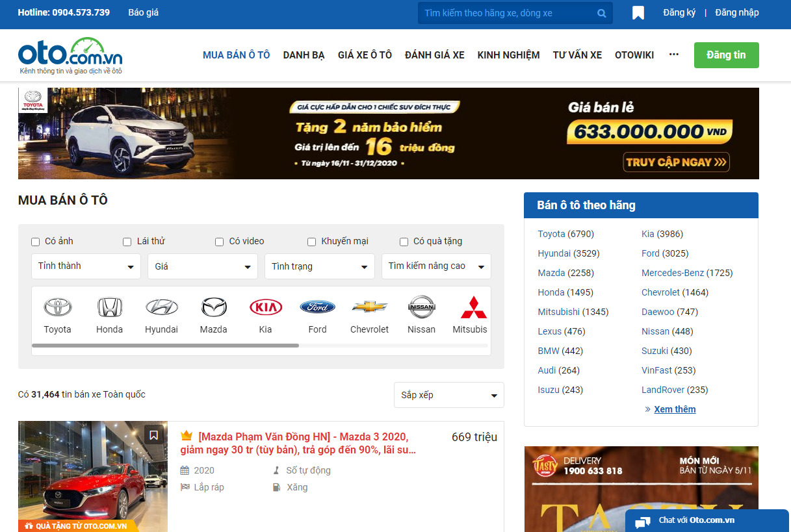
Task: Enable the Có quà tặng checkbox
Action: click(x=404, y=242)
